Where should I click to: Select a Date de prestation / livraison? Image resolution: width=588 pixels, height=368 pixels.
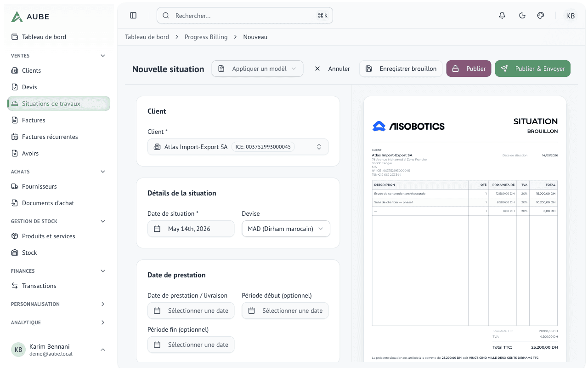(x=191, y=310)
